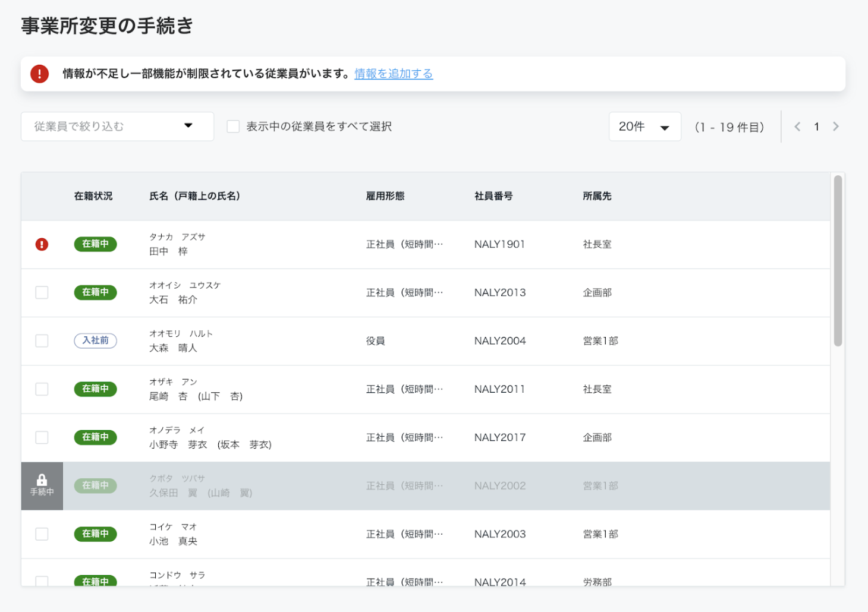Image resolution: width=868 pixels, height=612 pixels.
Task: Go to the next page arrow
Action: click(x=836, y=127)
